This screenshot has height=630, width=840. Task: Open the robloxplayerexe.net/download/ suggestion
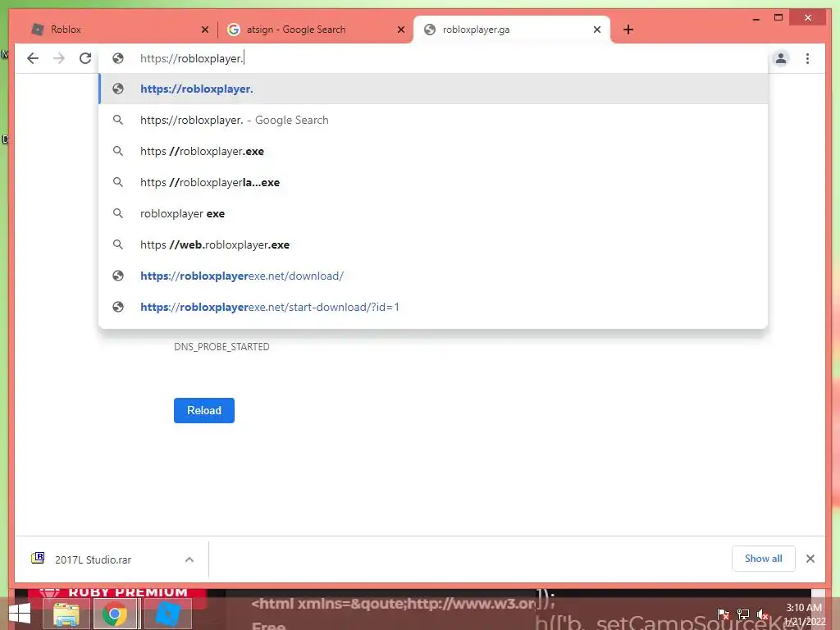[x=433, y=276]
